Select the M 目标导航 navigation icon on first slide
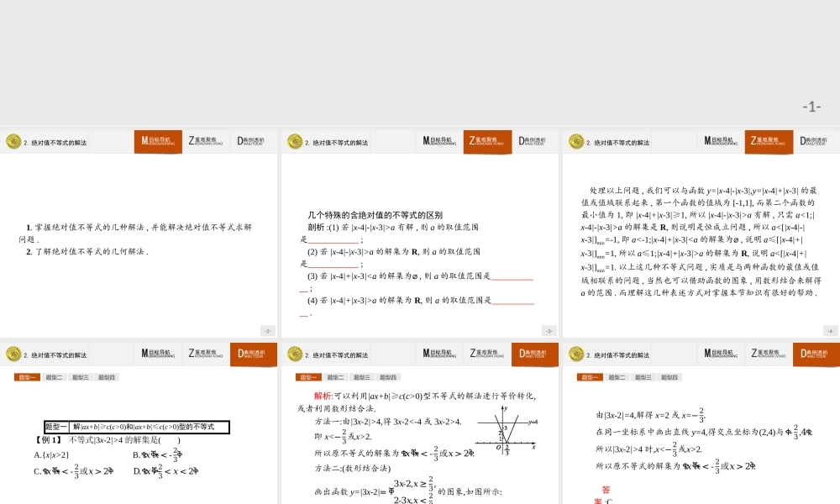This screenshot has height=504, width=840. click(x=160, y=142)
